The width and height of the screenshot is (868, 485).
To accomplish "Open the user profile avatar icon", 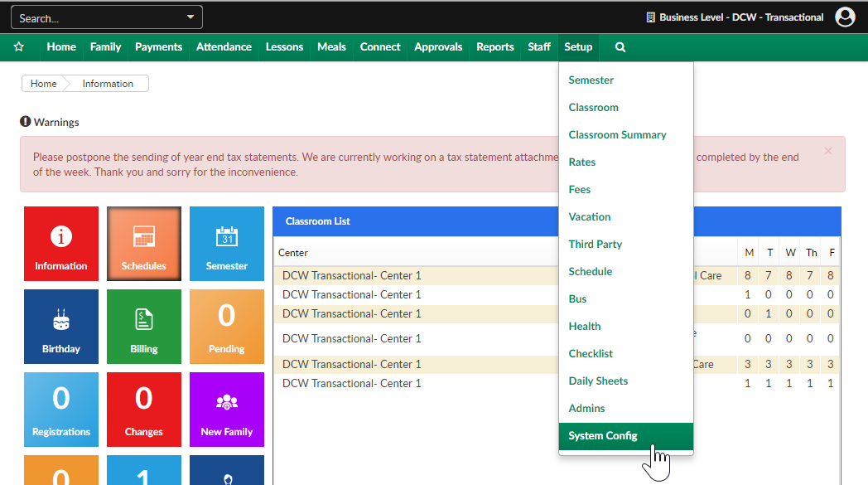I will tap(845, 17).
